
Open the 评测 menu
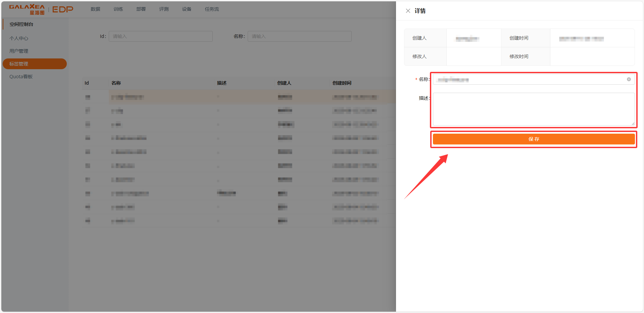point(163,9)
